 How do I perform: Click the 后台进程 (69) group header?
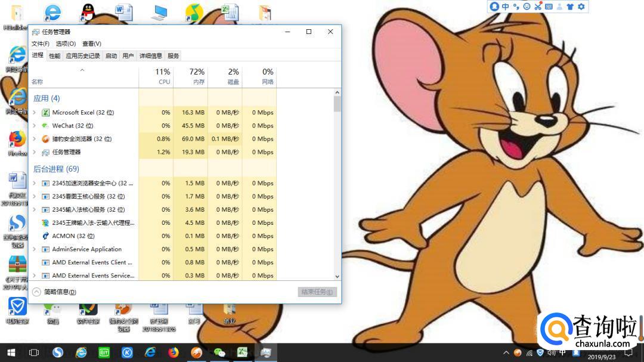coord(56,169)
